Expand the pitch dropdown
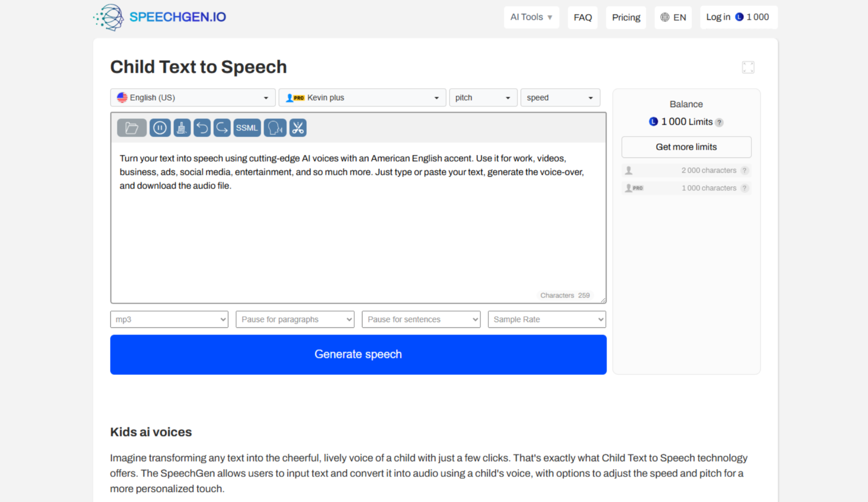Image resolution: width=868 pixels, height=502 pixels. click(483, 97)
